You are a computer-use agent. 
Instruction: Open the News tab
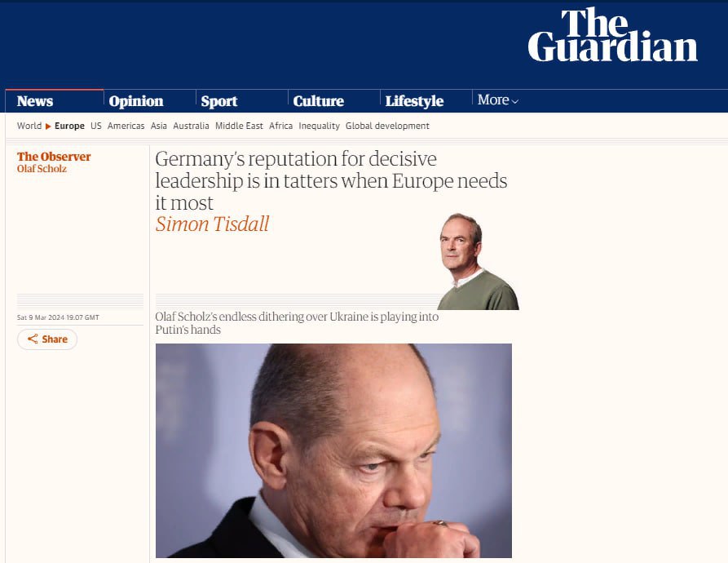[35, 101]
